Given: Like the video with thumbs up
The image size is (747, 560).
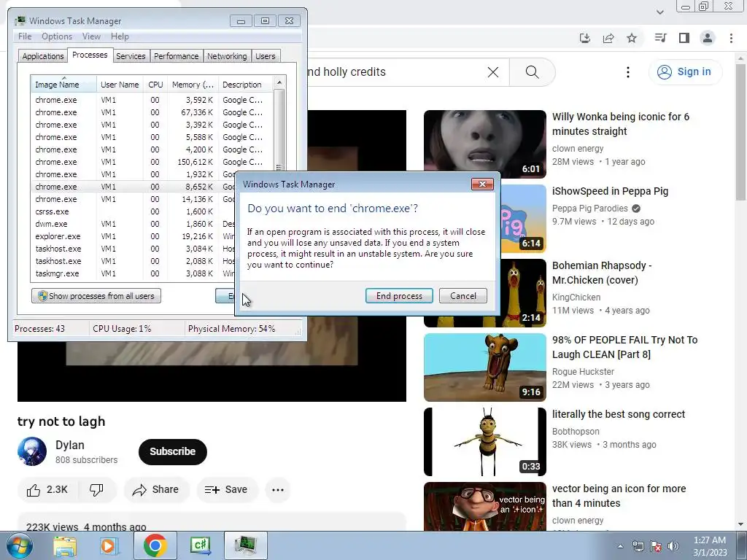Looking at the screenshot, I should 47,489.
